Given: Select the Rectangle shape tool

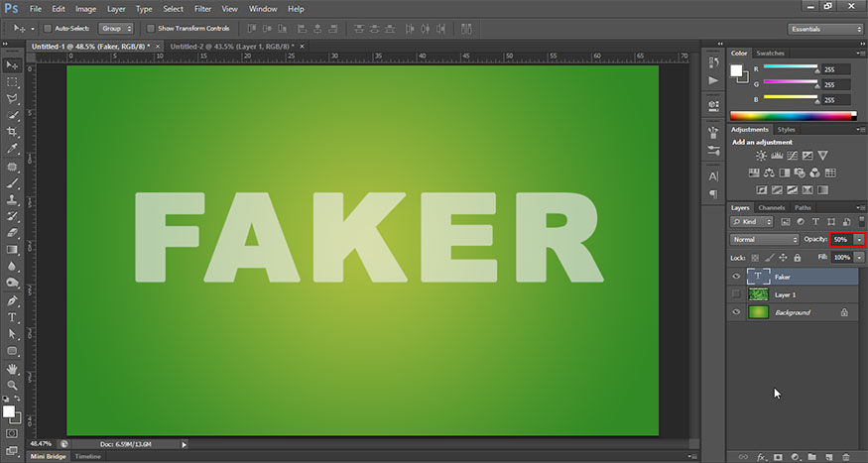Looking at the screenshot, I should pos(12,351).
